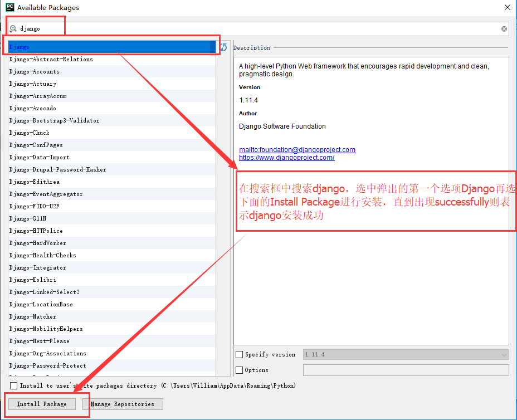
Task: Select Django-Chuck package
Action: pyautogui.click(x=112, y=133)
